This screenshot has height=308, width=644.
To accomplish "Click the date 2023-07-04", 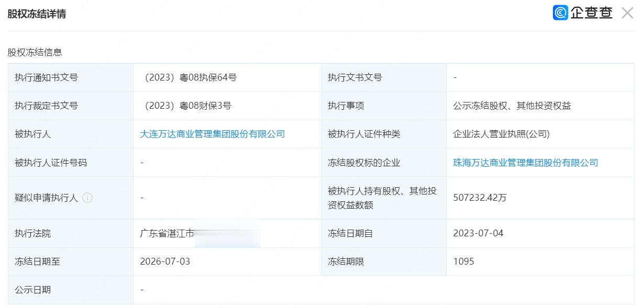I will coord(479,233).
